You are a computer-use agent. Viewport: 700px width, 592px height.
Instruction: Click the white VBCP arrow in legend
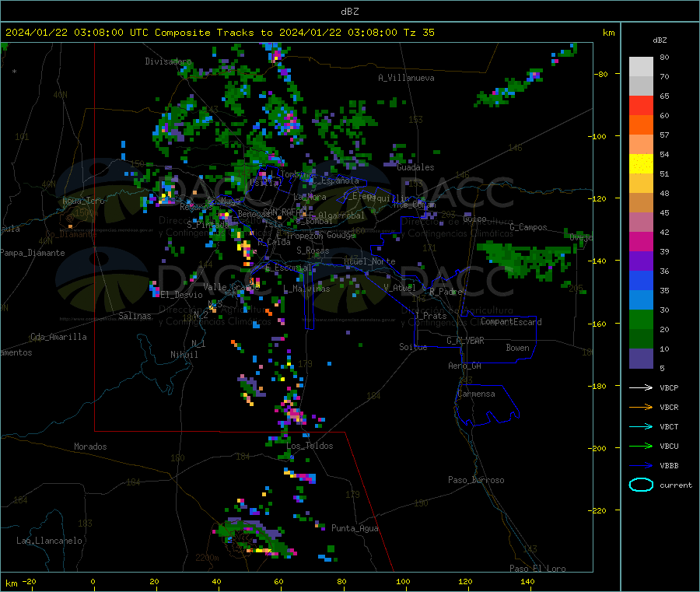641,387
